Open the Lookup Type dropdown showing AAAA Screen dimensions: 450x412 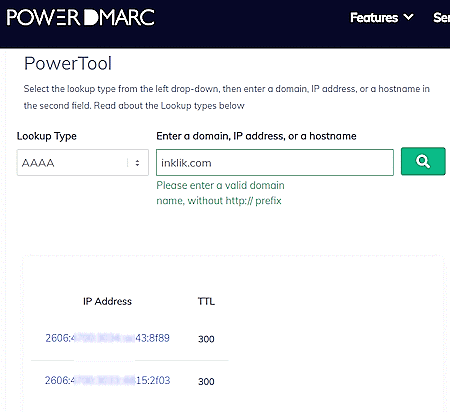[83, 163]
